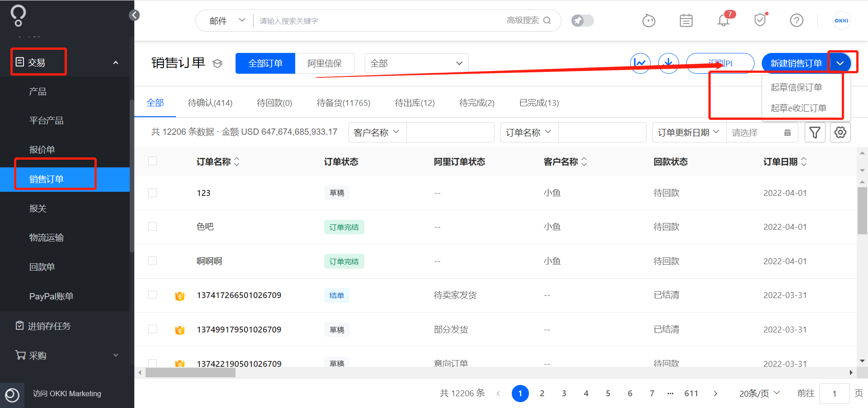Check the box for order 123
Image resolution: width=868 pixels, height=408 pixels.
(153, 193)
